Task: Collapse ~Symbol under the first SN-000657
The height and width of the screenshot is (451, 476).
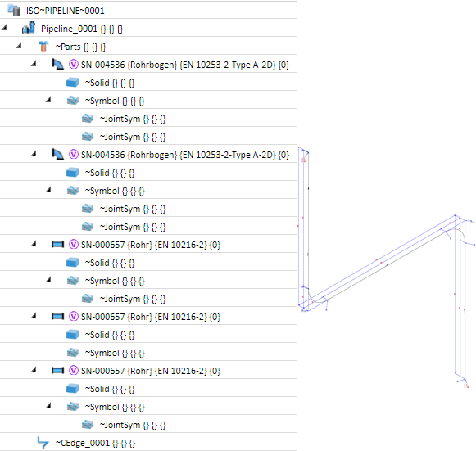Action: click(x=48, y=280)
